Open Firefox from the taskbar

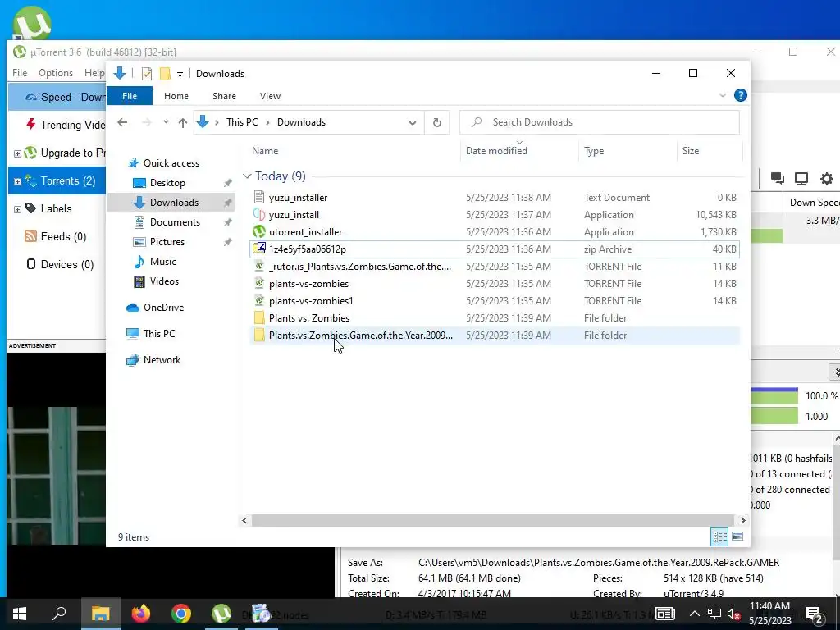(141, 614)
